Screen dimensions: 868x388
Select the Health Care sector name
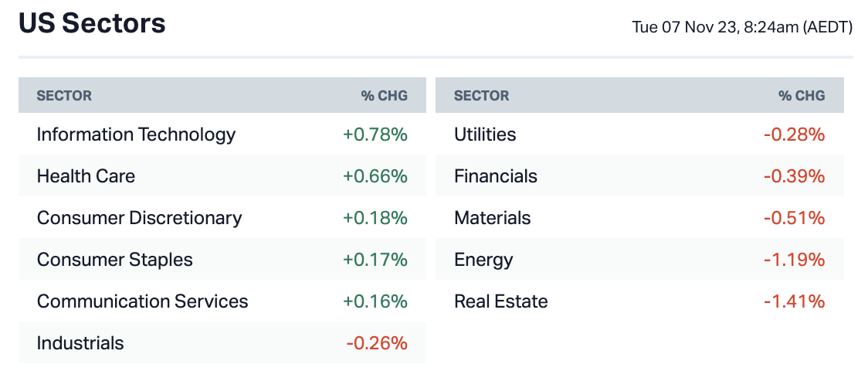coord(86,176)
